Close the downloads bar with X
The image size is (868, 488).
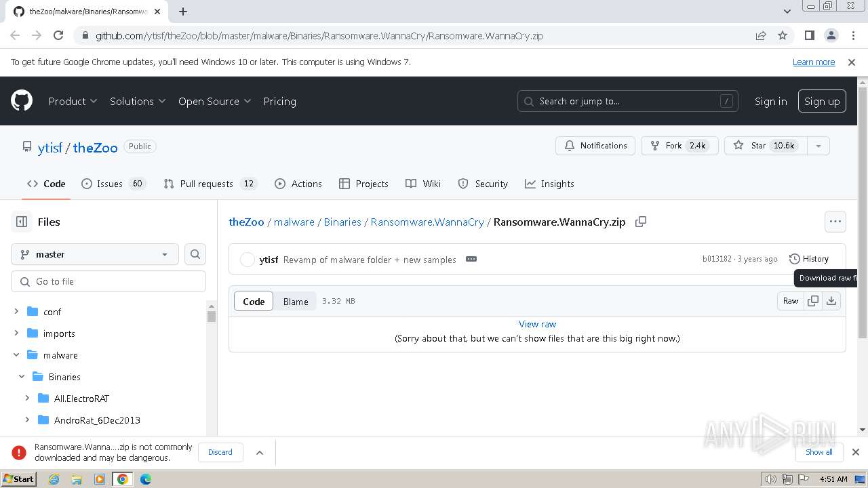point(856,452)
